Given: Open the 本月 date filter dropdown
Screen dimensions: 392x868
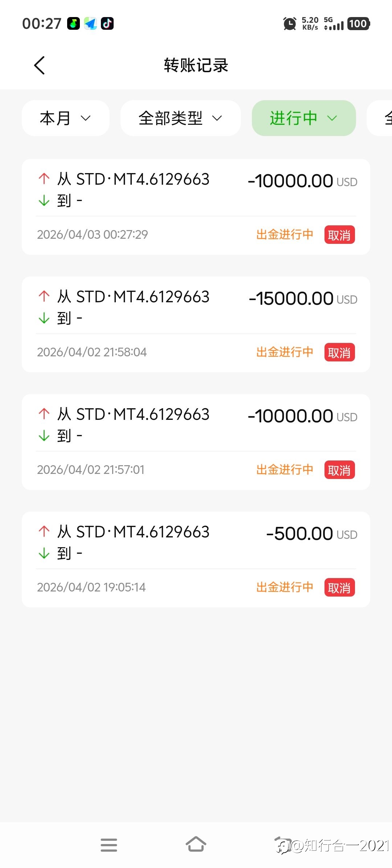Looking at the screenshot, I should coord(65,118).
